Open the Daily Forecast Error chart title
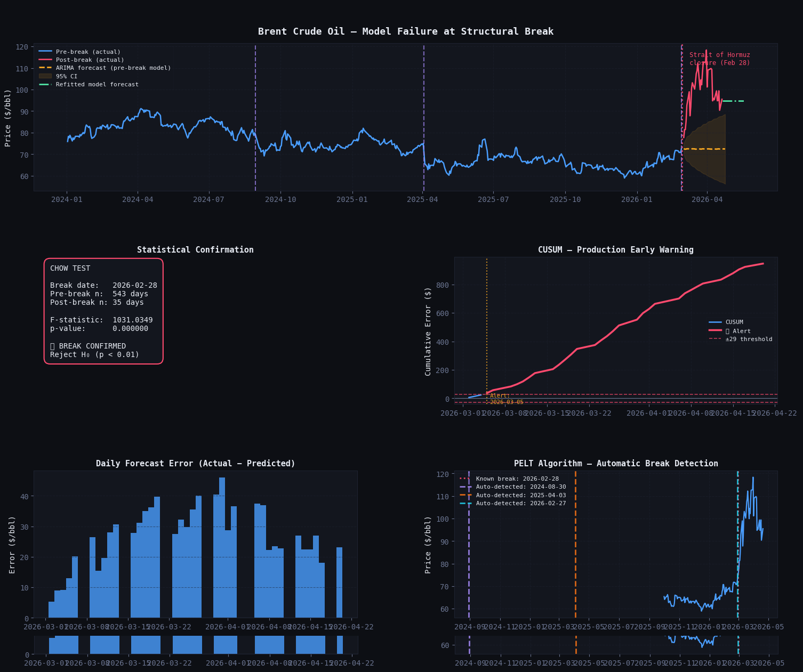803x672 pixels. point(196,463)
